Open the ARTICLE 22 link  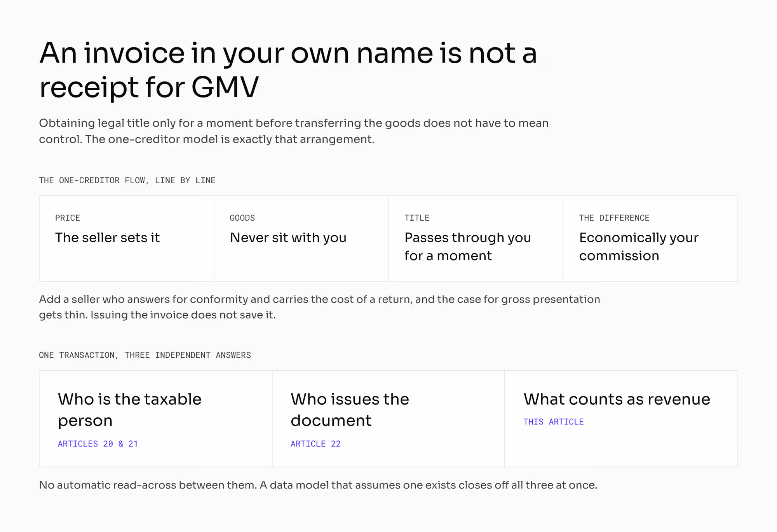(315, 443)
